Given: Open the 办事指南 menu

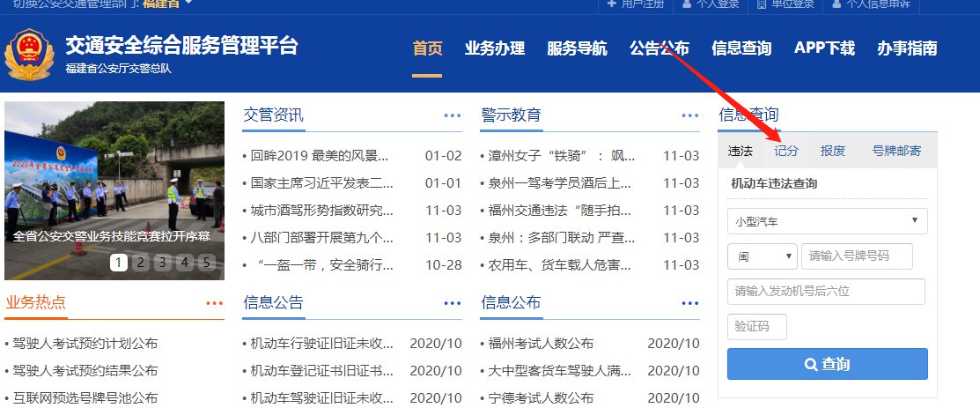Looking at the screenshot, I should 907,48.
